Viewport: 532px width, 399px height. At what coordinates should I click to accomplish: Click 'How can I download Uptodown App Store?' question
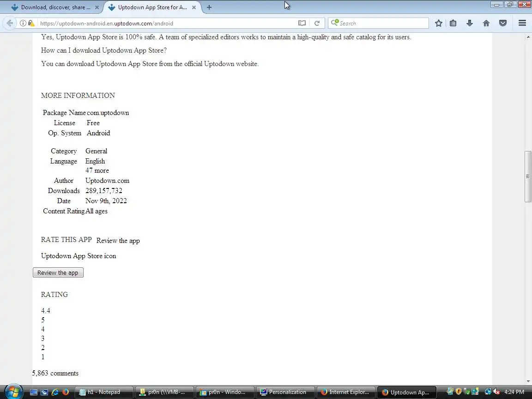pyautogui.click(x=104, y=50)
